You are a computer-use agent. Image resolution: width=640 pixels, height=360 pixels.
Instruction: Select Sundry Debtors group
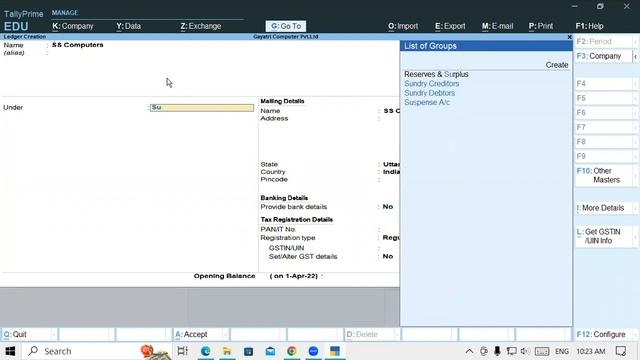429,93
